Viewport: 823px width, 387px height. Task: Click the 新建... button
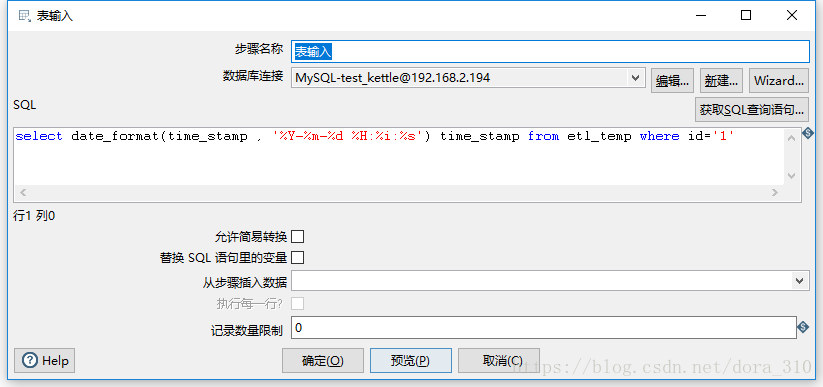coord(721,81)
